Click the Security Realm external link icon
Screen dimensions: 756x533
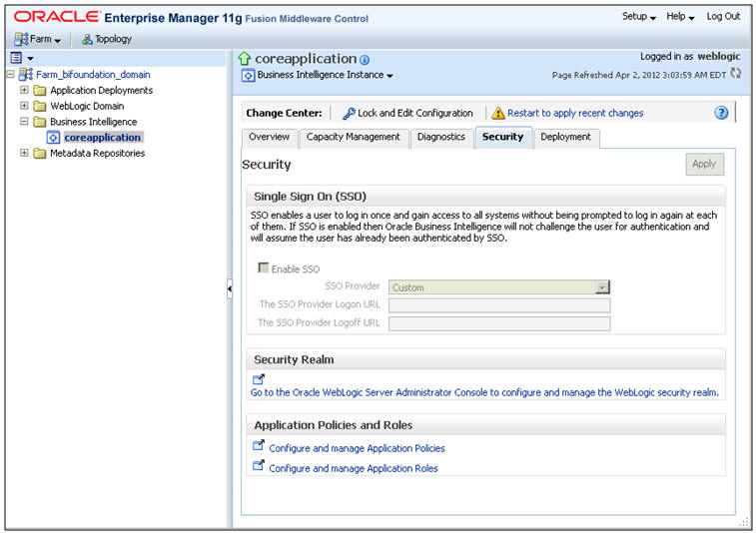tap(259, 379)
